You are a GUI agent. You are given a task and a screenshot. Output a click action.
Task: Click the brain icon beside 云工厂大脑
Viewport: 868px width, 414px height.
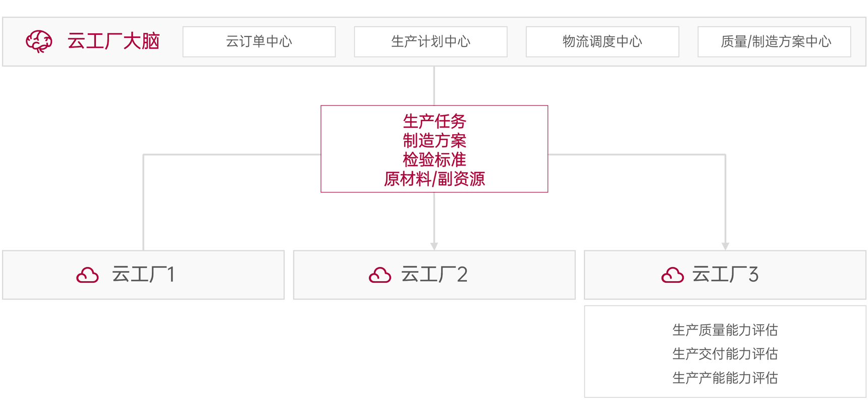pyautogui.click(x=39, y=41)
